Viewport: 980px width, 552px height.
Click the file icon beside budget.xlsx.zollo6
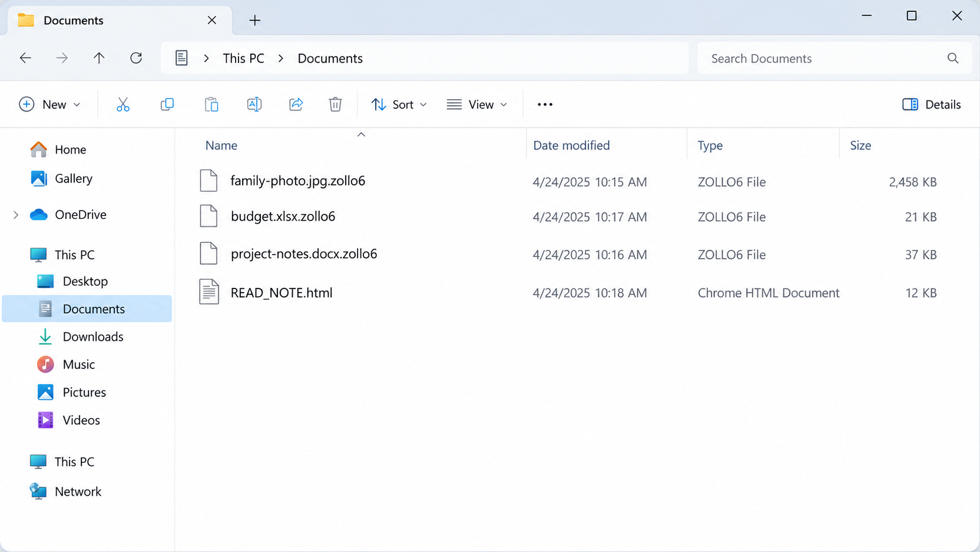pyautogui.click(x=209, y=216)
